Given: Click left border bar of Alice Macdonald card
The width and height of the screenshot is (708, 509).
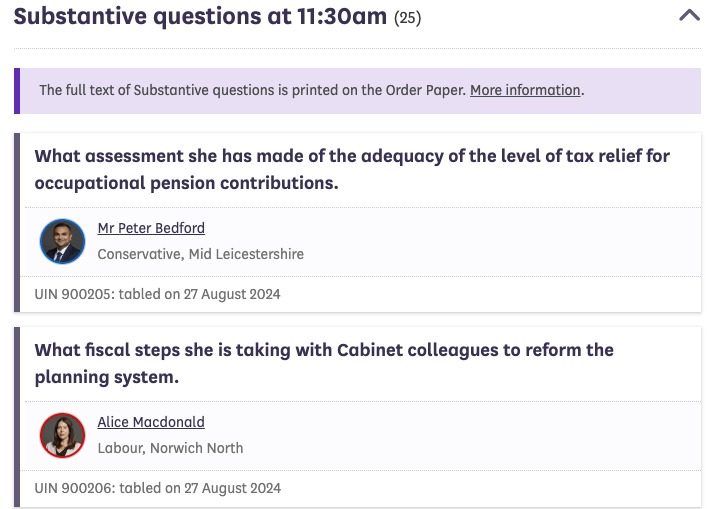Looking at the screenshot, I should (17, 416).
